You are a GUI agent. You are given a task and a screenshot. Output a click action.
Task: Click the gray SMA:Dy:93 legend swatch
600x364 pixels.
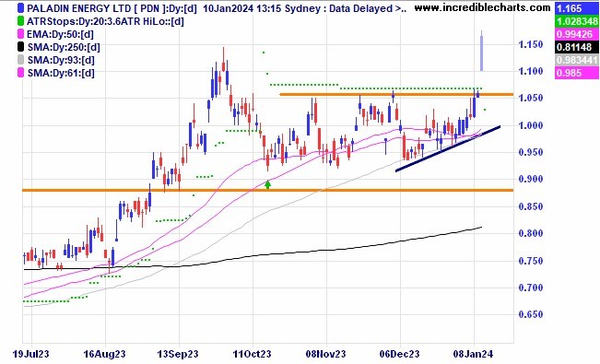click(21, 60)
